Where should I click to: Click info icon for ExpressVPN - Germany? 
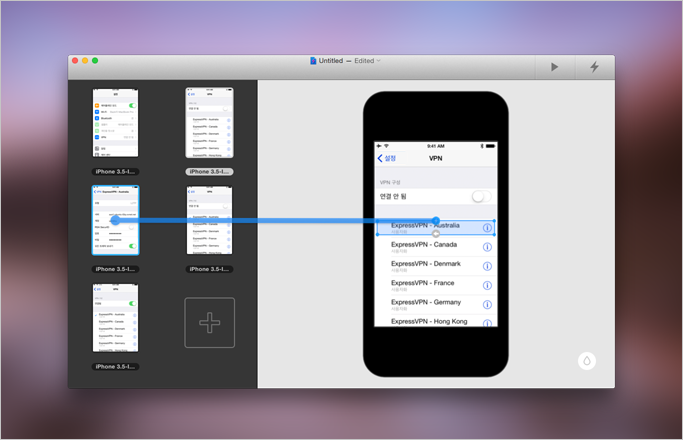[x=487, y=305]
